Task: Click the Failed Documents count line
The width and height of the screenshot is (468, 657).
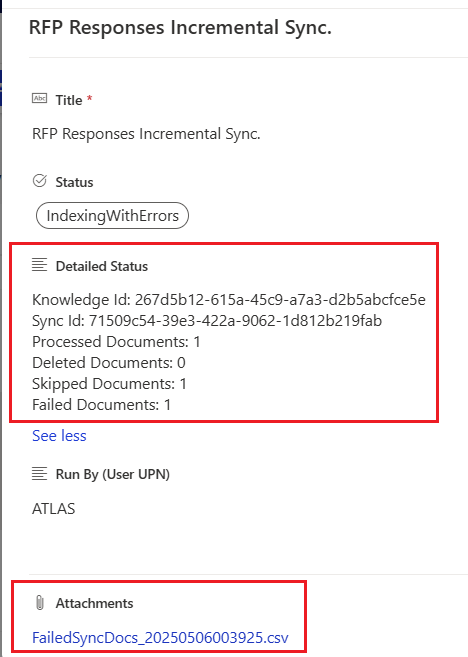Action: coord(101,405)
